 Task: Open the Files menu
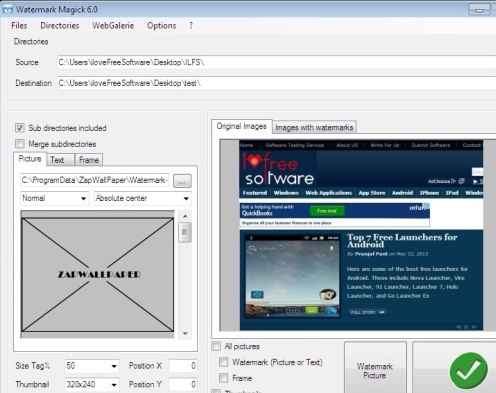click(x=19, y=26)
